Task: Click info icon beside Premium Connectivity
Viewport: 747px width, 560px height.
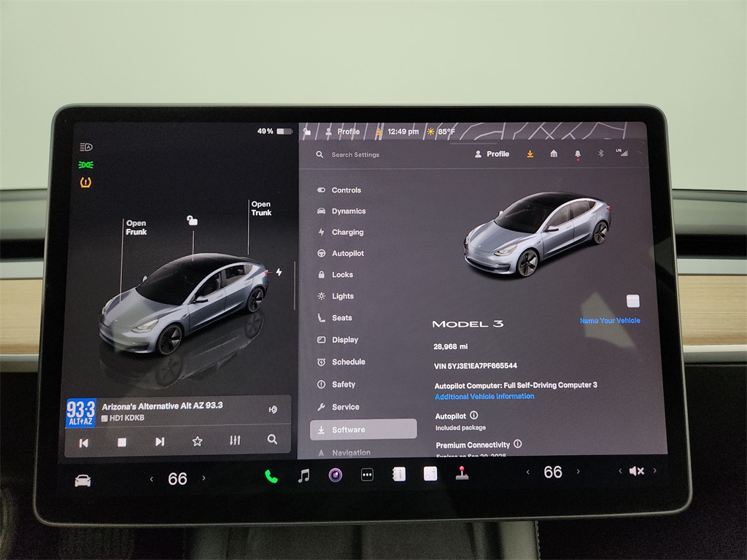Action: [x=518, y=444]
